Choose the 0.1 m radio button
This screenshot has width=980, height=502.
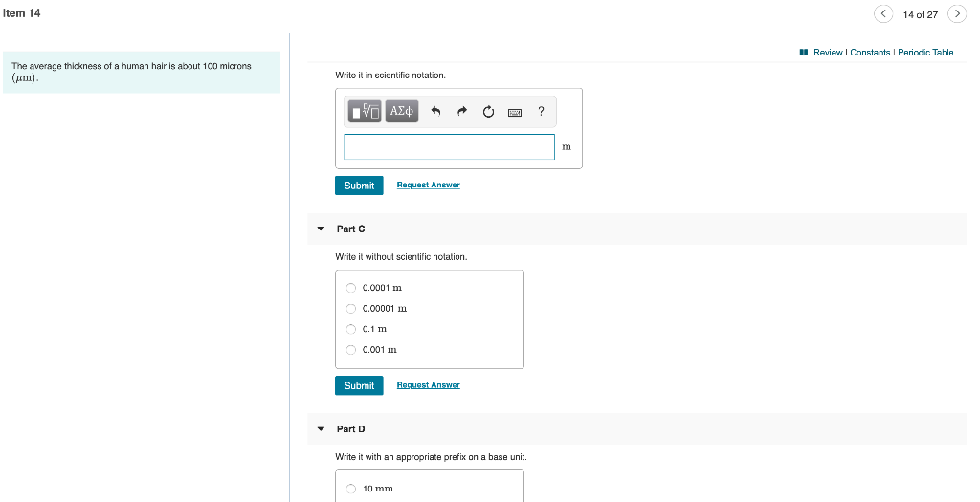point(351,329)
